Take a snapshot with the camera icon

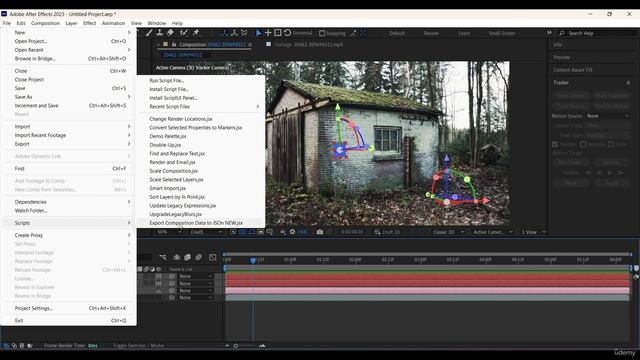coord(320,232)
